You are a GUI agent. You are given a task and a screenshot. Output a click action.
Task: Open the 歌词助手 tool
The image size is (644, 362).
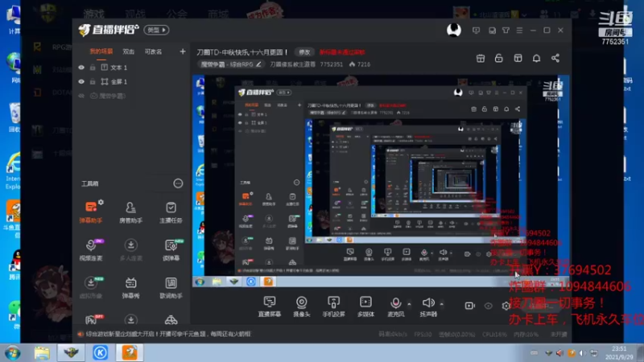[x=171, y=287]
